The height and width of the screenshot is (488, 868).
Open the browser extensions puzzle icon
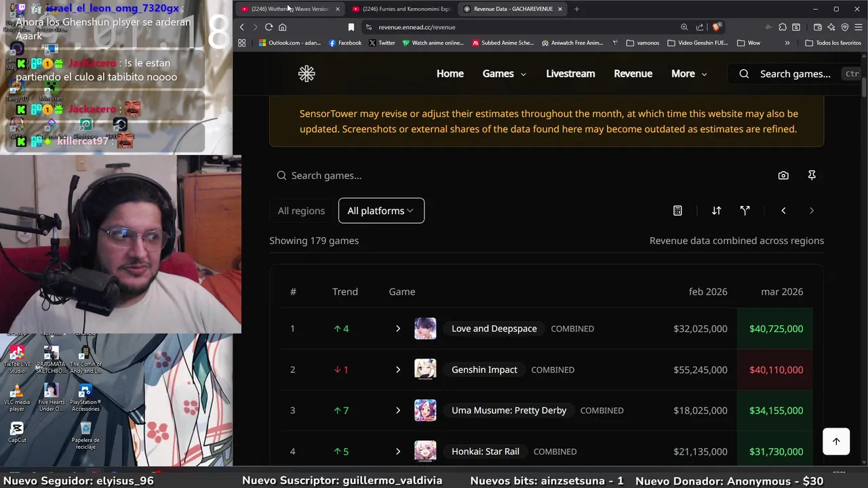click(x=783, y=27)
